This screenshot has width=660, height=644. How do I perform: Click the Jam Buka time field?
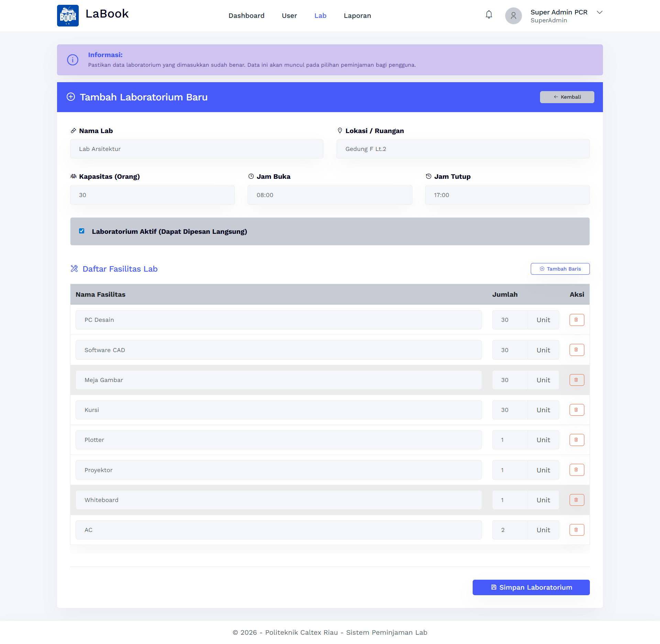330,195
